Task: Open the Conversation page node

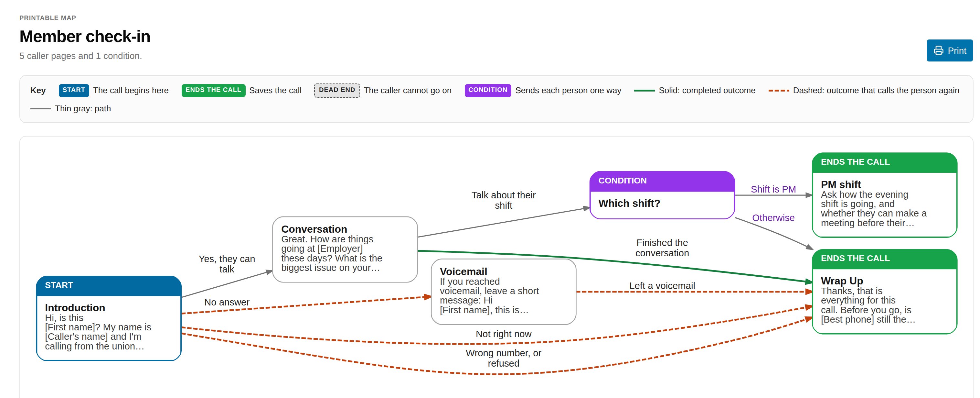Action: pos(345,249)
